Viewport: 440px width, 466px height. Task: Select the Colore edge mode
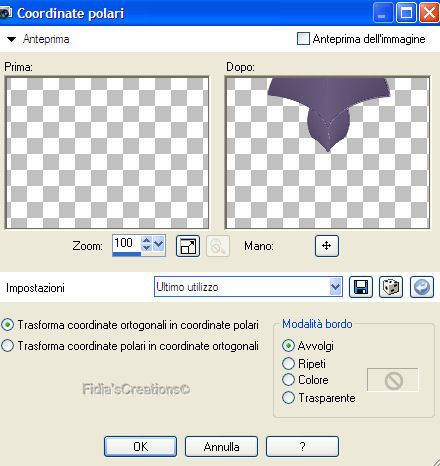[x=288, y=379]
